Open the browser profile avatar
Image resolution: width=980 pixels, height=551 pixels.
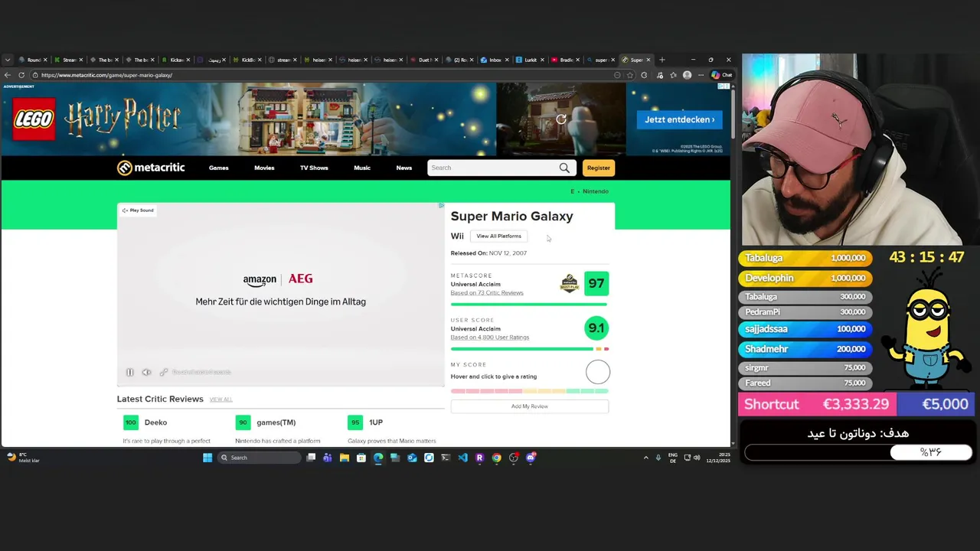coord(687,75)
